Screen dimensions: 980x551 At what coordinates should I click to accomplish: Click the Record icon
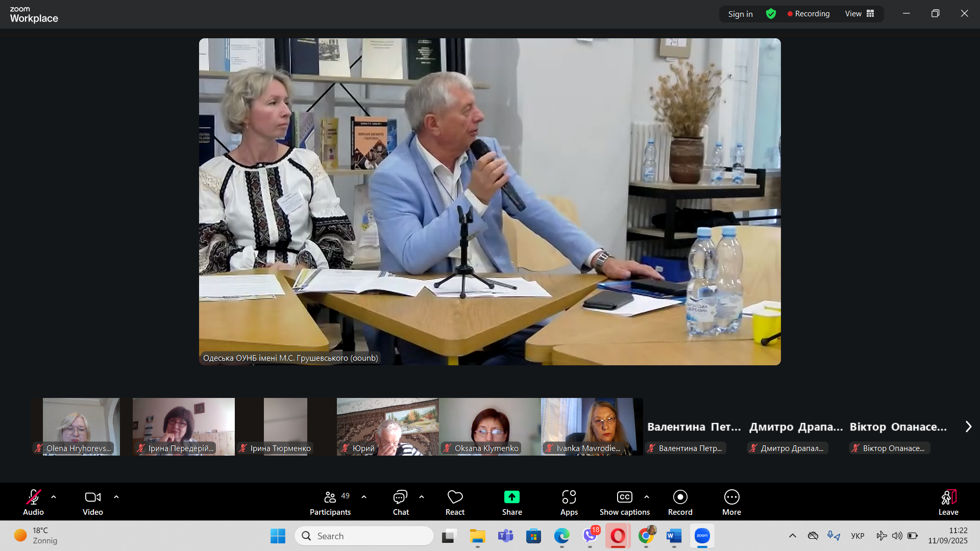pyautogui.click(x=680, y=497)
